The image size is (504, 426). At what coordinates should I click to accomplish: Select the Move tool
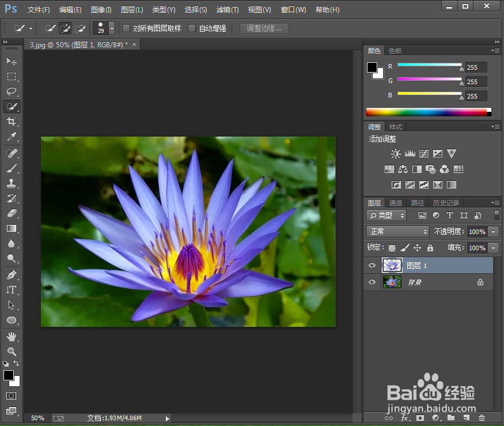12,61
